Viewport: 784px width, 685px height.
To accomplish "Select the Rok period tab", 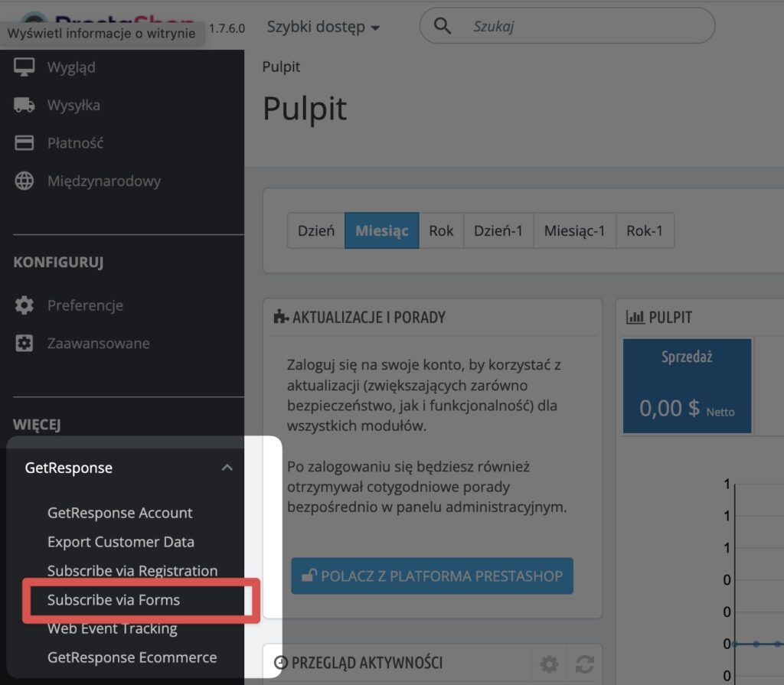I will tap(441, 230).
